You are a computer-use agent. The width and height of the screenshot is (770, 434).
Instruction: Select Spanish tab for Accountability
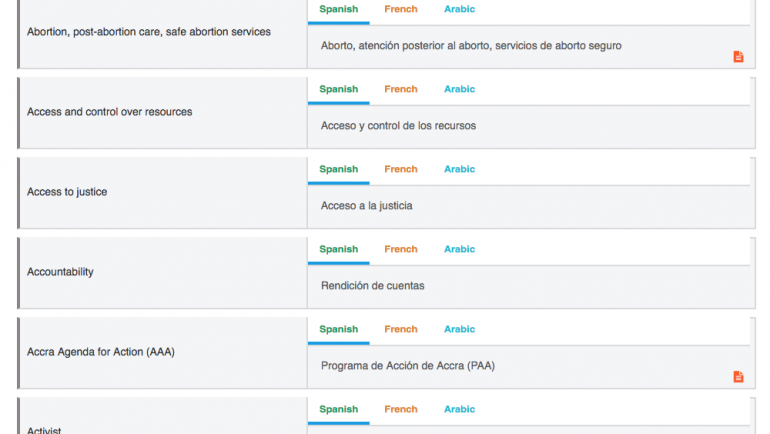[339, 249]
